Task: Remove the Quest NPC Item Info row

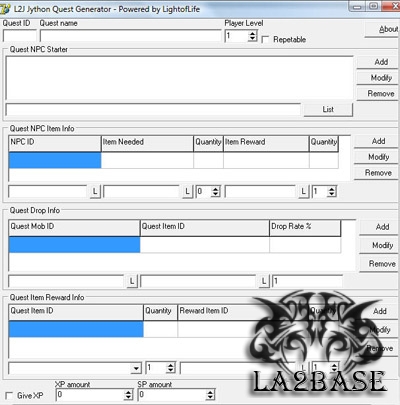Action: coord(377,173)
